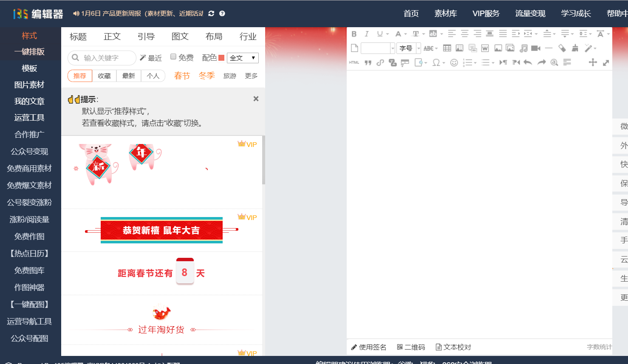This screenshot has width=628, height=364.
Task: Expand the font color dropdown arrow
Action: [x=405, y=34]
